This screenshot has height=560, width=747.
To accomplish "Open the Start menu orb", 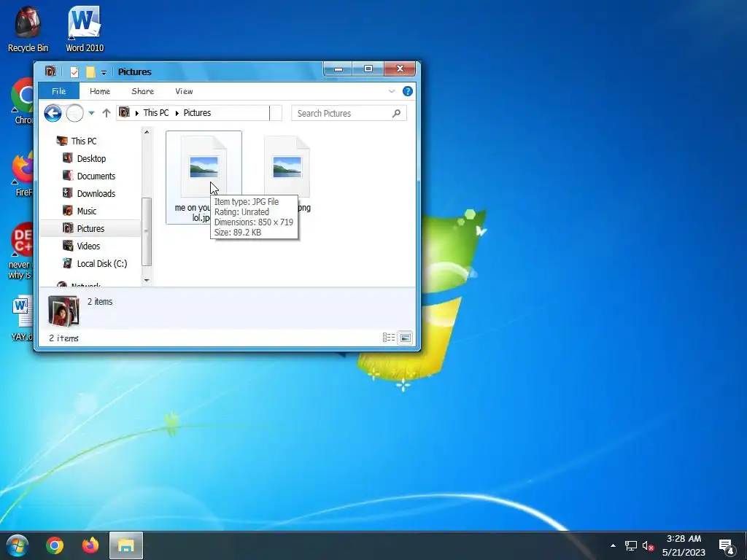I will pyautogui.click(x=18, y=545).
